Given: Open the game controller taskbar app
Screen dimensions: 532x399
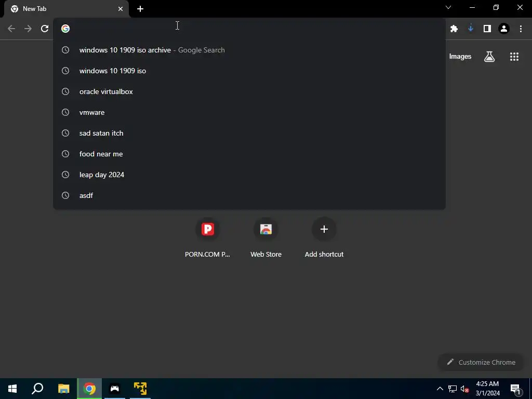Looking at the screenshot, I should click(115, 389).
